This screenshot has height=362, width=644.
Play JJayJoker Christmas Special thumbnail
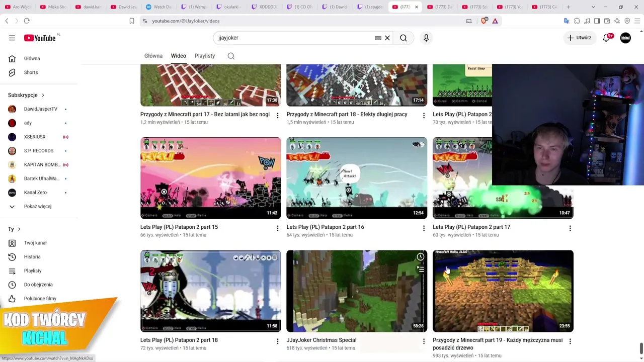point(357,291)
